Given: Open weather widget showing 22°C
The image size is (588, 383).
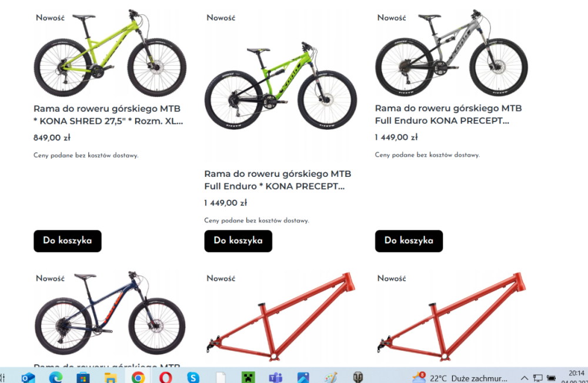Looking at the screenshot, I should click(x=459, y=378).
